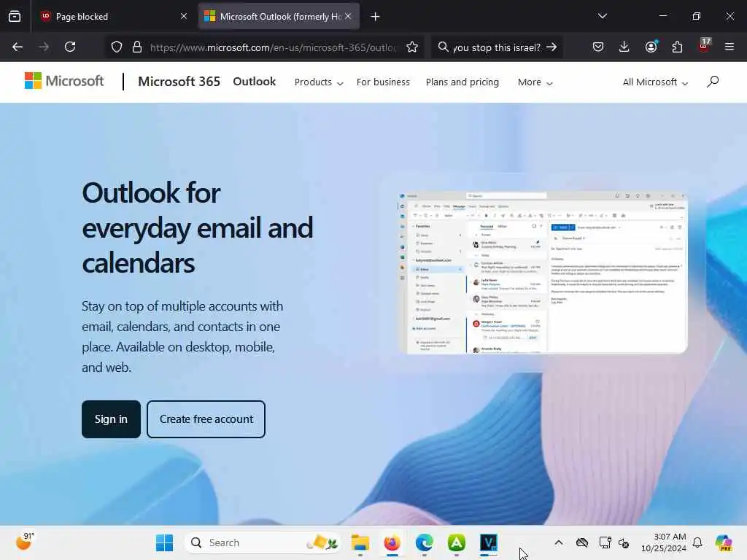The height and width of the screenshot is (560, 747).
Task: Open the Pocket save icon
Action: pos(598,47)
